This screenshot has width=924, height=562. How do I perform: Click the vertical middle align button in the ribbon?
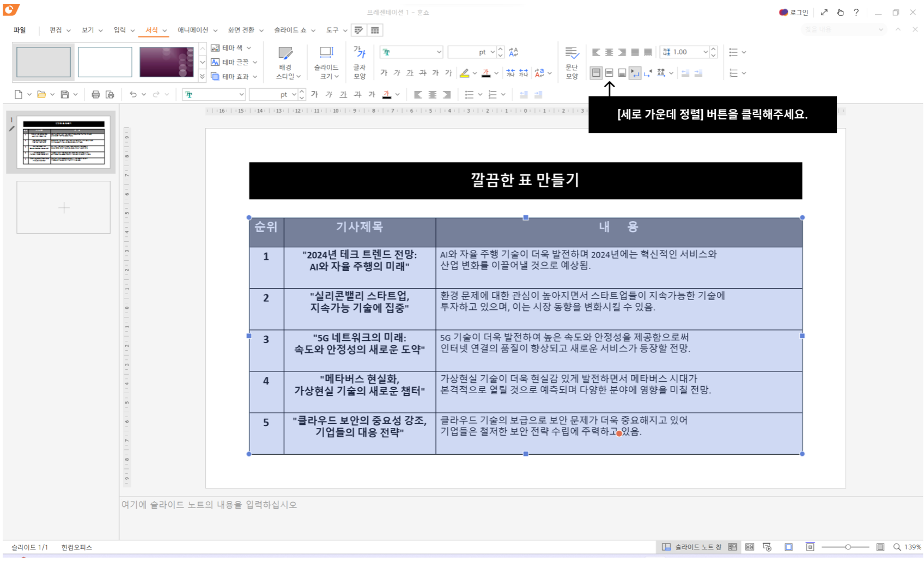pos(609,73)
